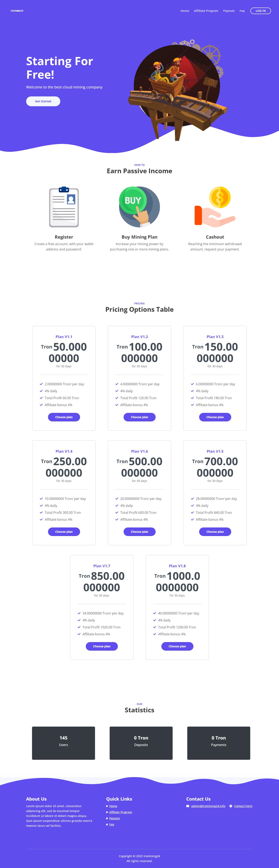This screenshot has width=279, height=868.
Task: Click the envelope icon beside admin email
Action: tap(188, 806)
